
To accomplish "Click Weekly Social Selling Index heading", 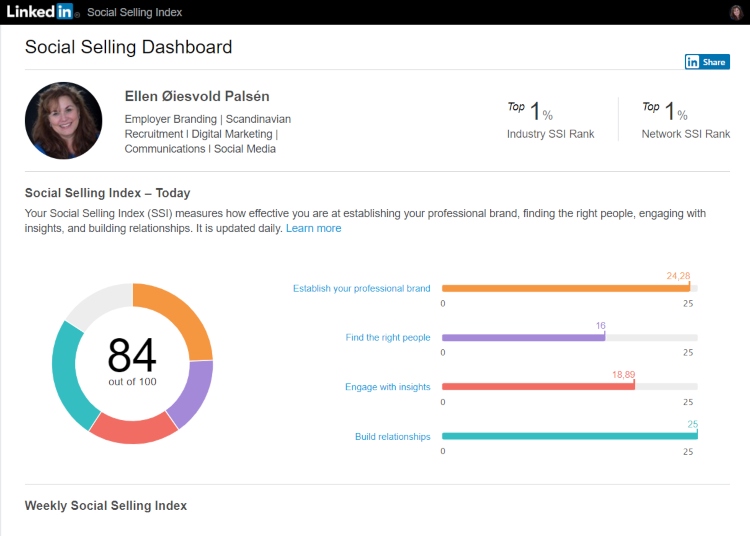I will (106, 505).
